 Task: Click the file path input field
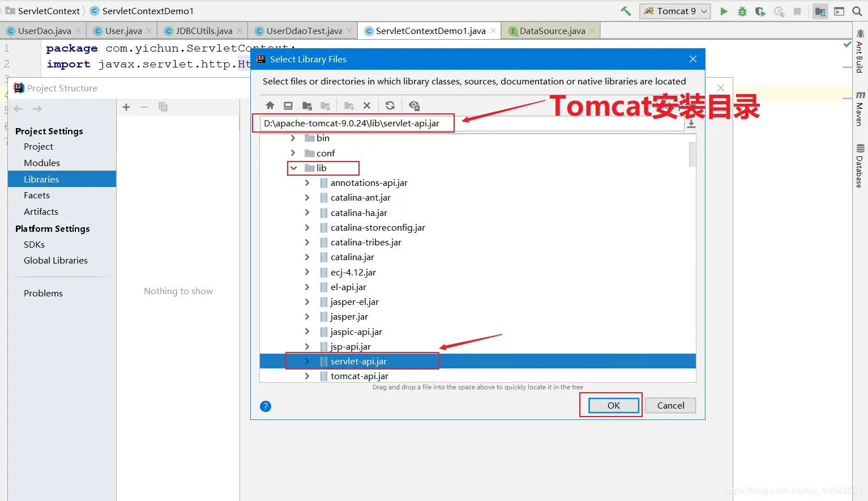coord(472,123)
